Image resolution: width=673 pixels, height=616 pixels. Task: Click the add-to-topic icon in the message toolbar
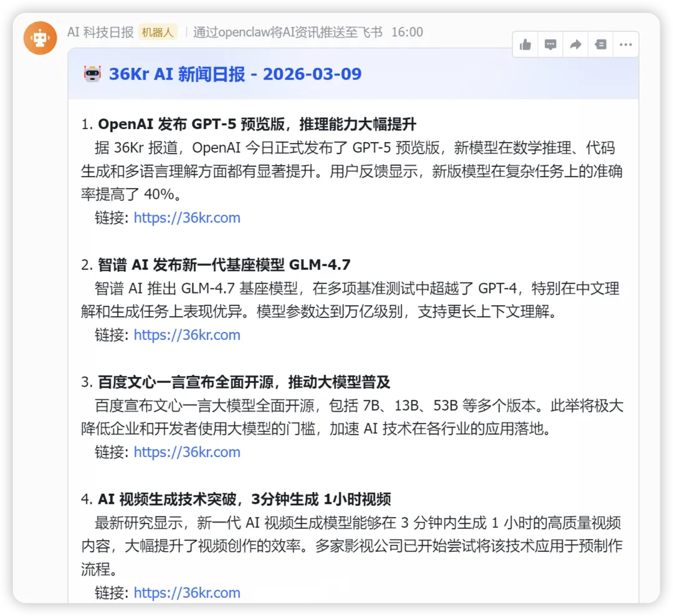tap(601, 45)
